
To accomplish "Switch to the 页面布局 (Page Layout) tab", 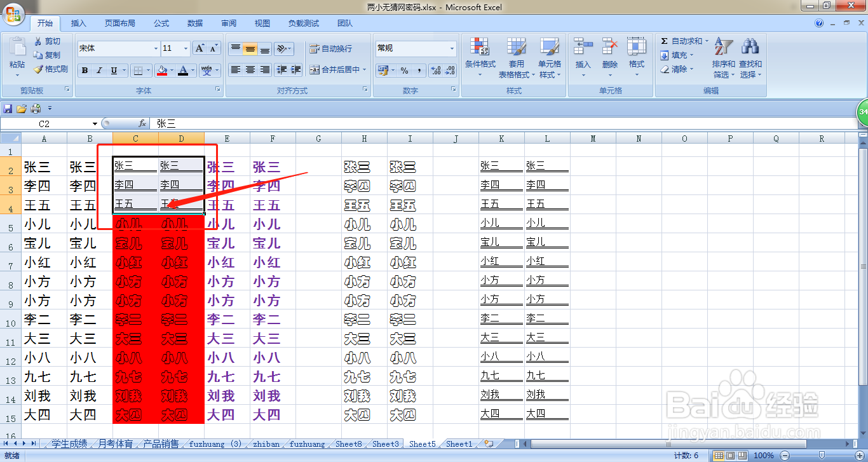I will (120, 24).
